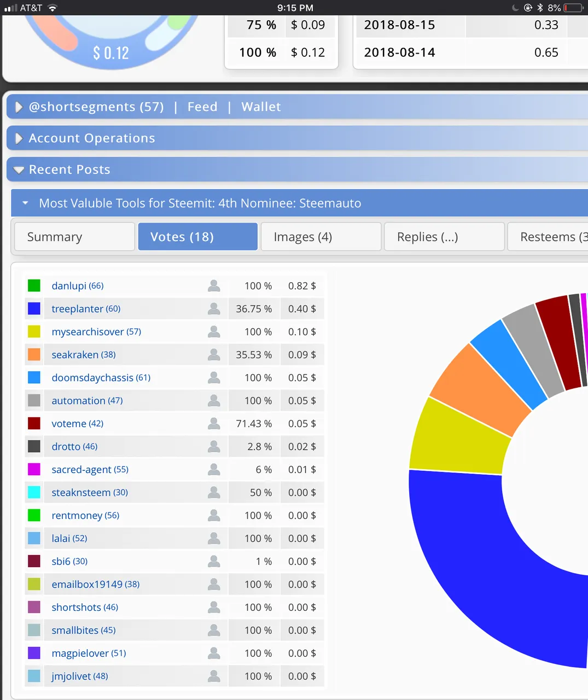The image size is (588, 700).
Task: Tap the Bluetooth icon in status bar
Action: [540, 8]
